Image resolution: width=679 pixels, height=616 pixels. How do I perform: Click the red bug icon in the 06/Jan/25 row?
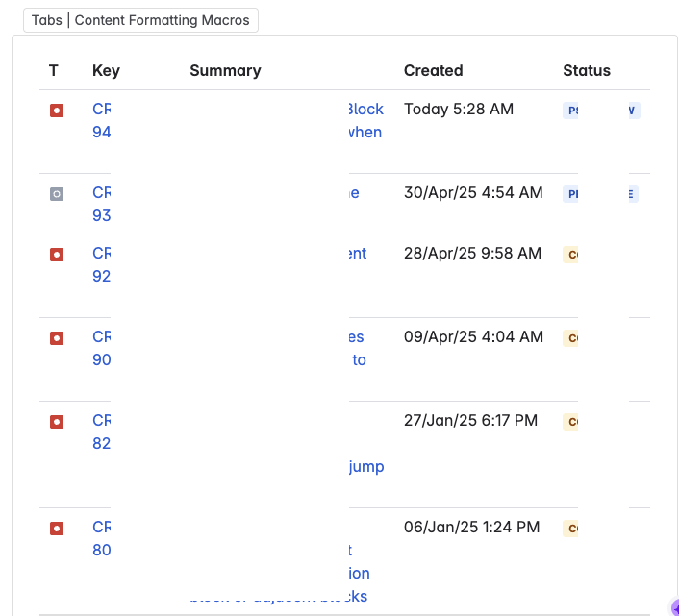[57, 529]
